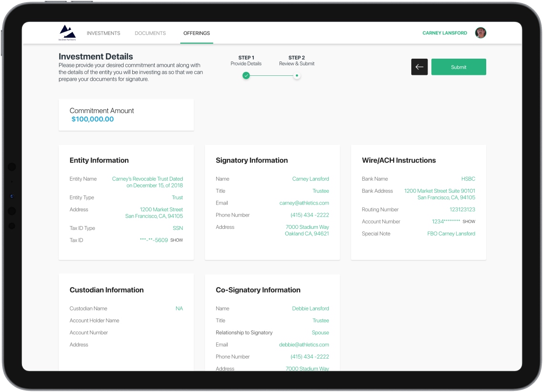Click the carney@athletics.com email link
The height and width of the screenshot is (392, 543).
[304, 203]
